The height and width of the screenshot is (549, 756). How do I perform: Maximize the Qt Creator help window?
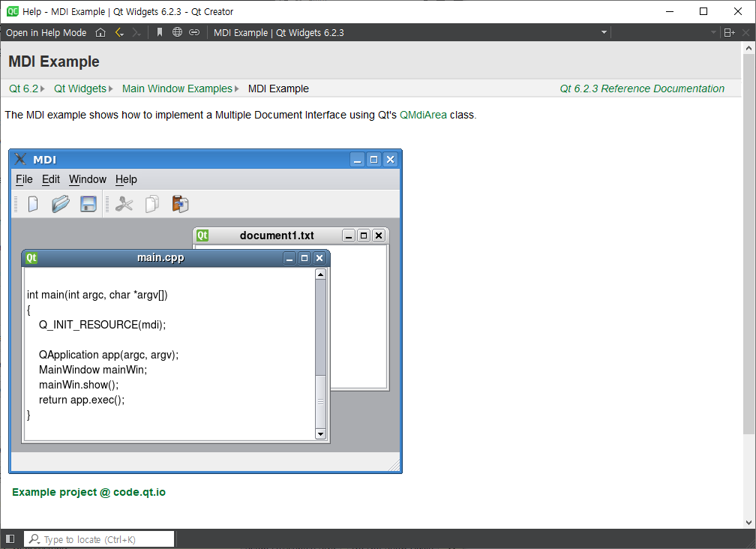[703, 11]
